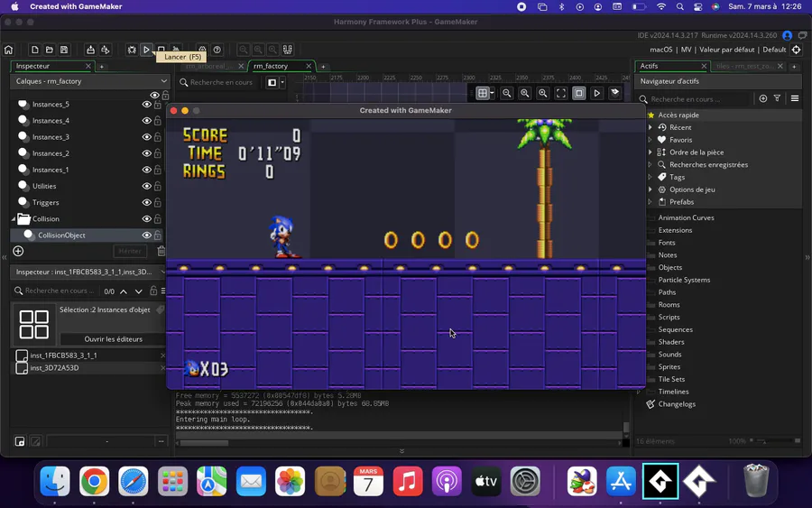
Task: Reset zoom in the room editor toolbar
Action: [524, 93]
